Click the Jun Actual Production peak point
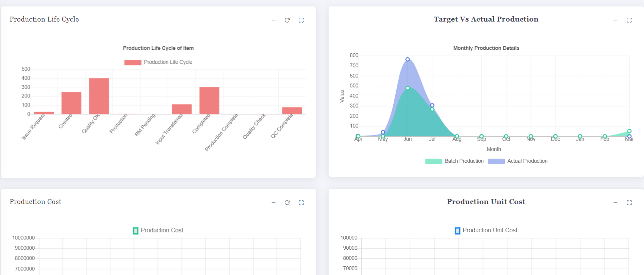The height and width of the screenshot is (275, 644). (408, 59)
